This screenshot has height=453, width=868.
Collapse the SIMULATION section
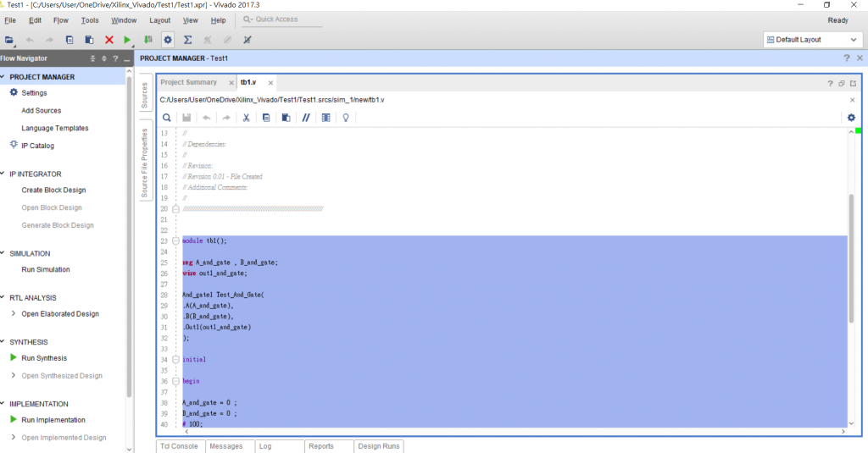(3, 253)
